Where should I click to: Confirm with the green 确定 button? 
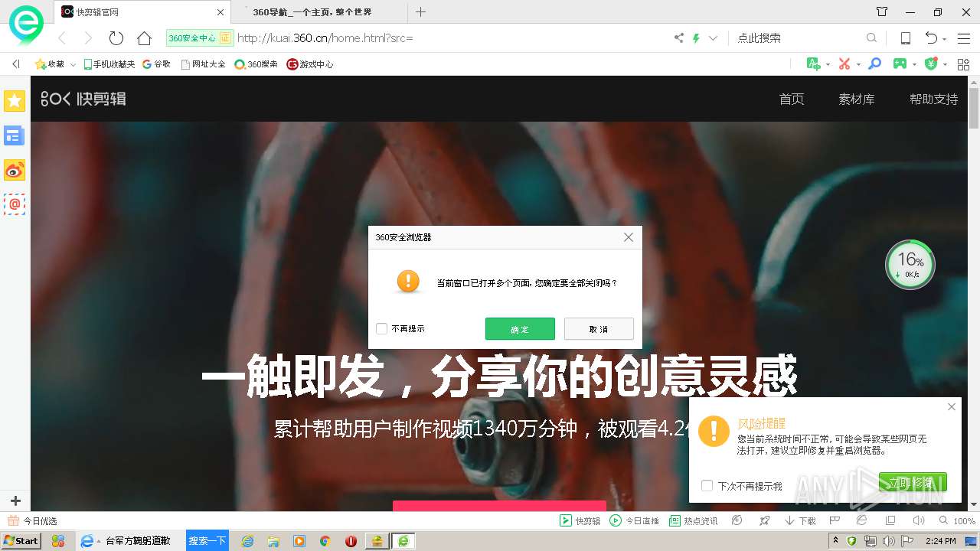520,329
